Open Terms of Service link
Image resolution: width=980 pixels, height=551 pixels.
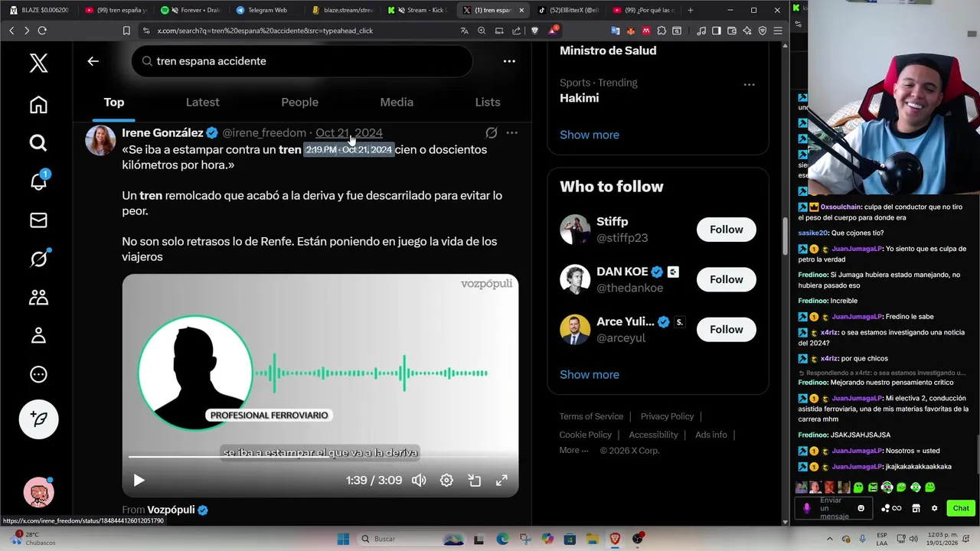tap(591, 416)
